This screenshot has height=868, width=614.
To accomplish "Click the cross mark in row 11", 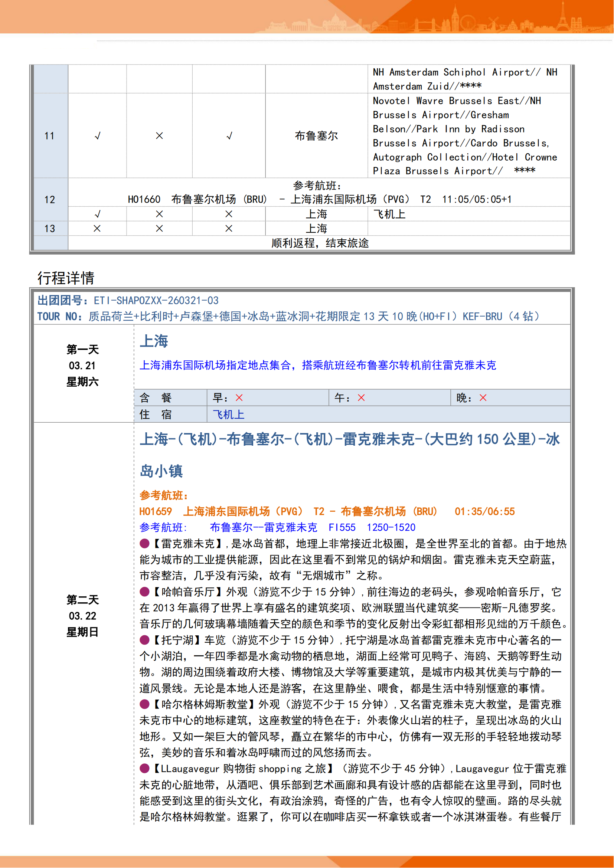I will tap(160, 136).
